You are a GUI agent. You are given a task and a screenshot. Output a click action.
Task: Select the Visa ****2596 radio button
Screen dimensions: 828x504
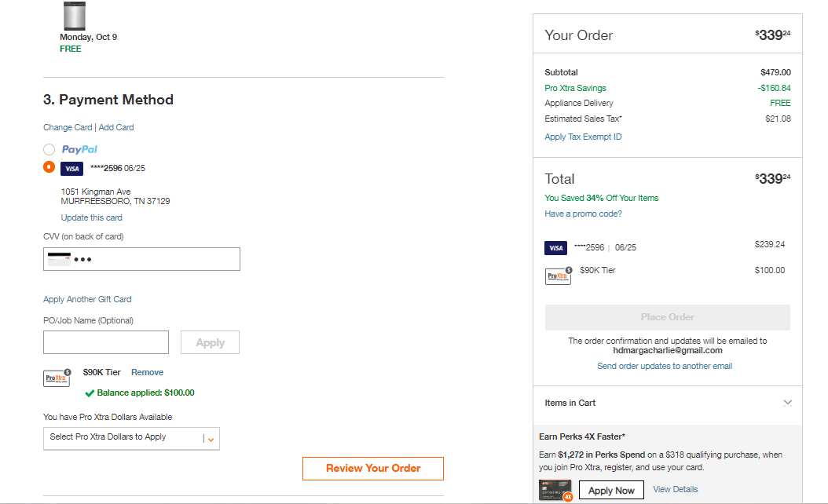point(49,167)
